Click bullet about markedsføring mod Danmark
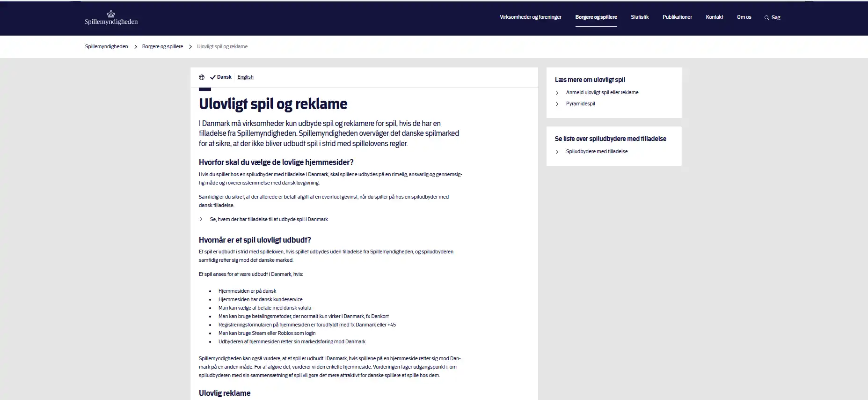Image resolution: width=868 pixels, height=400 pixels. [292, 342]
